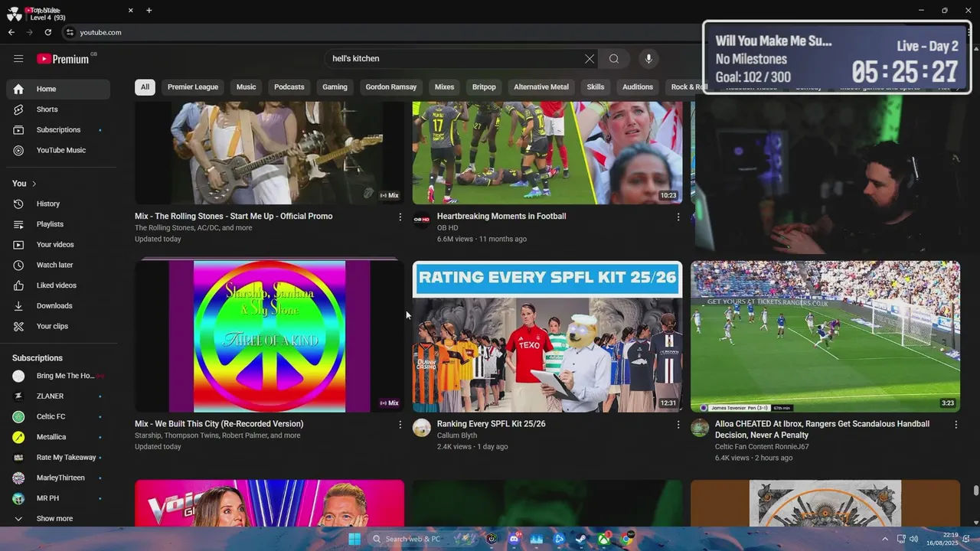980x551 pixels.
Task: Open Downloads in sidebar
Action: [x=58, y=306]
